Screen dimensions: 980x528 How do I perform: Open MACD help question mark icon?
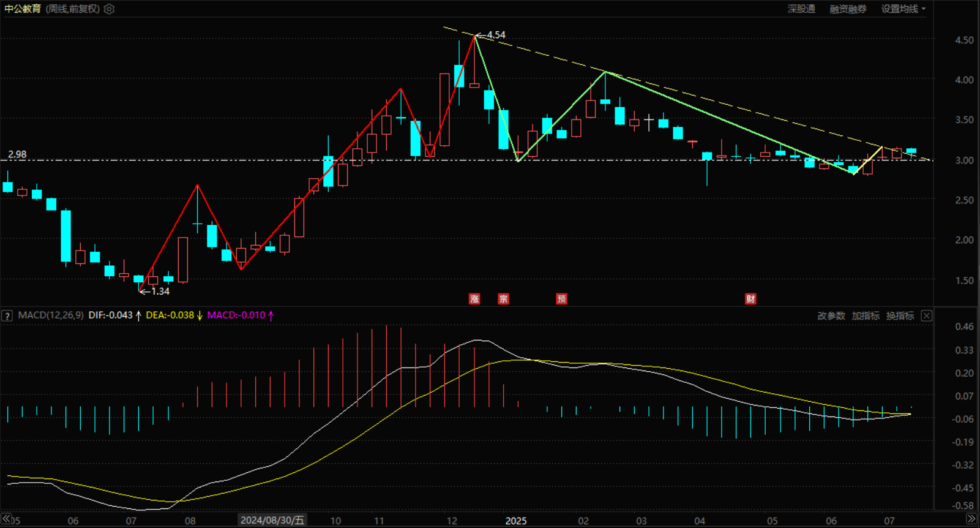click(x=7, y=316)
